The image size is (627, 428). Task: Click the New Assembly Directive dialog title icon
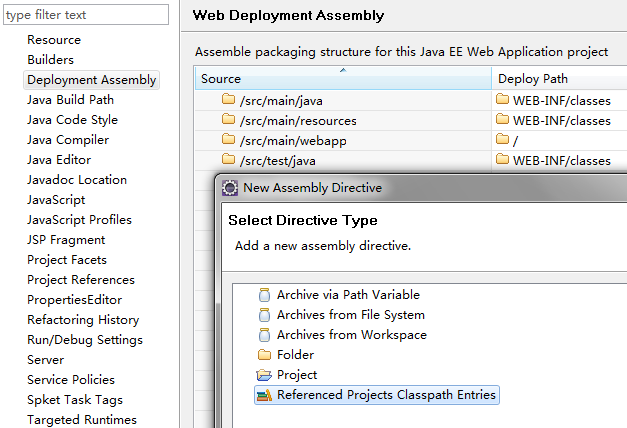click(x=230, y=187)
